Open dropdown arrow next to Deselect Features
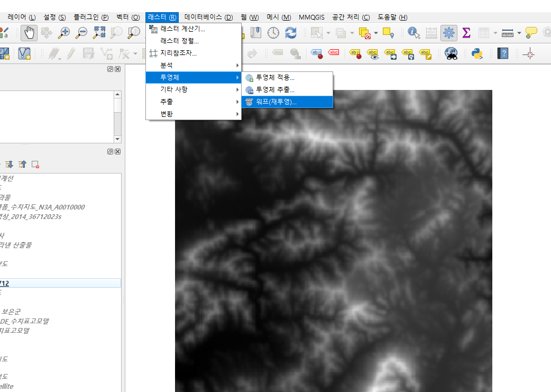The image size is (551, 392). pos(375,33)
